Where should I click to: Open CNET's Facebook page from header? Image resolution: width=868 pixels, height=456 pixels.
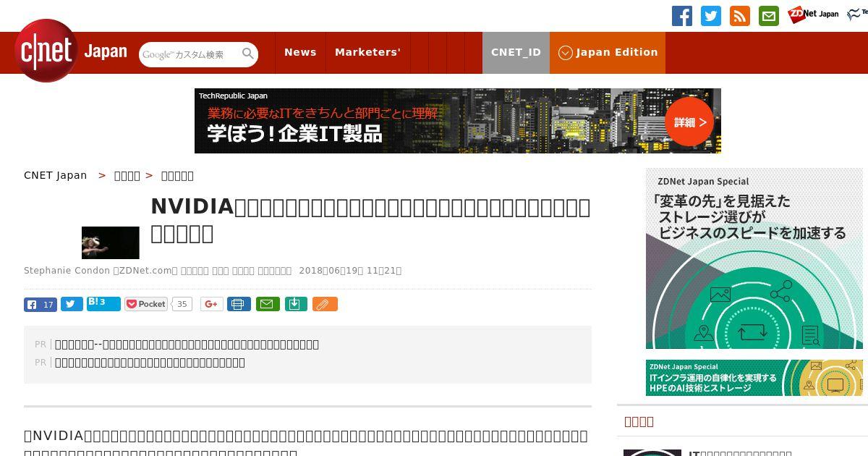[x=682, y=16]
